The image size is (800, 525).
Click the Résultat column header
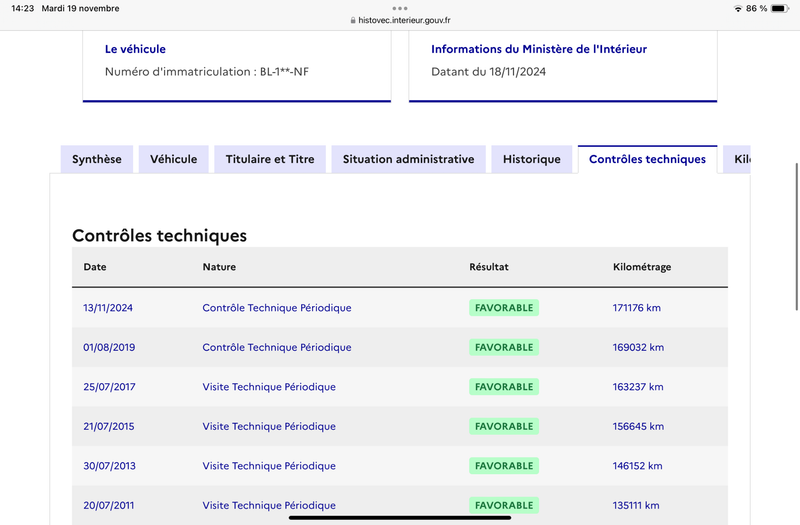[x=489, y=267]
